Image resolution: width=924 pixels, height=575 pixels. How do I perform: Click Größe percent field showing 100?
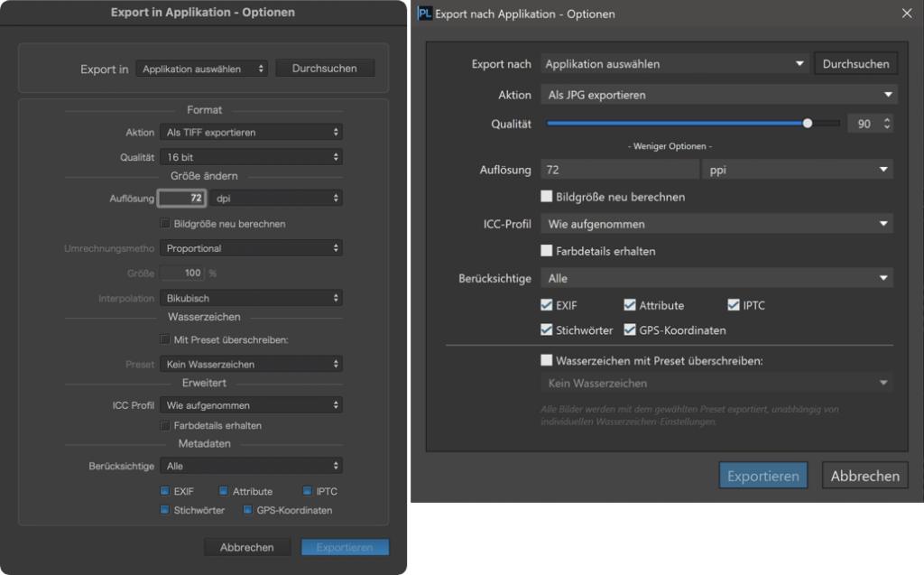click(x=182, y=273)
